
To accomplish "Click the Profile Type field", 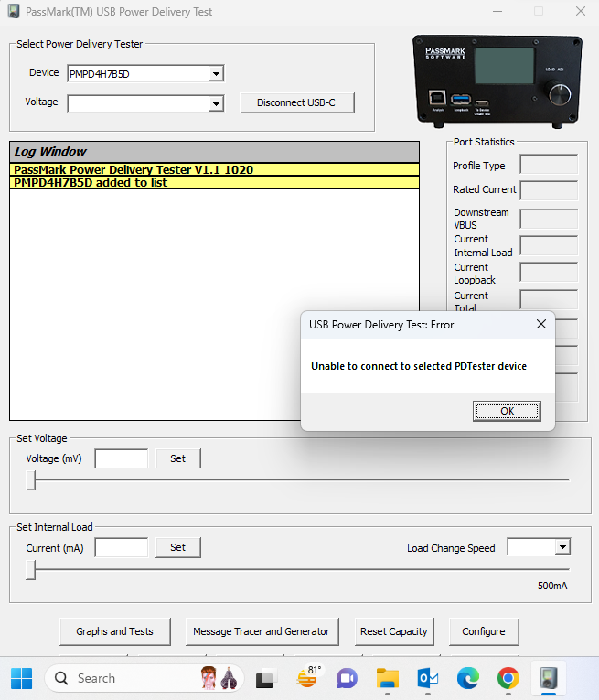I will 549,165.
